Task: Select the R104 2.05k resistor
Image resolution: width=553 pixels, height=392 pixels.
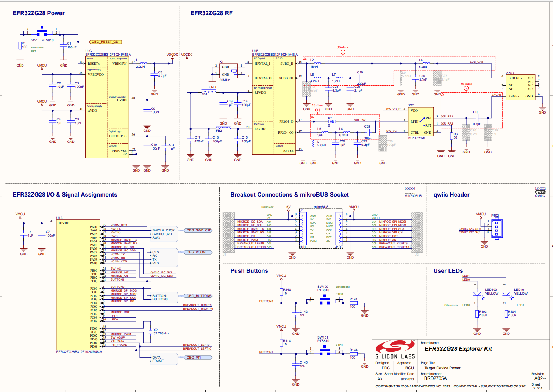Action: pyautogui.click(x=506, y=314)
